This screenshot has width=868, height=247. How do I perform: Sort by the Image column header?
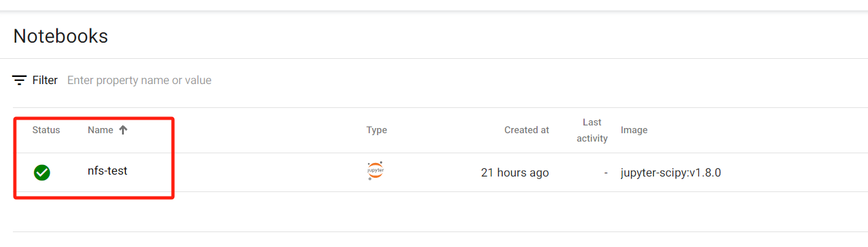(x=634, y=130)
